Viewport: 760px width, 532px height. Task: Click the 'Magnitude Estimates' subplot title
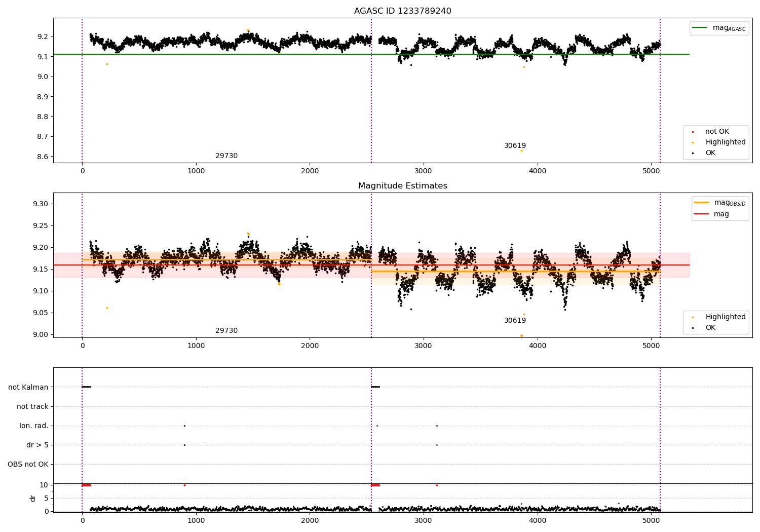pos(402,186)
